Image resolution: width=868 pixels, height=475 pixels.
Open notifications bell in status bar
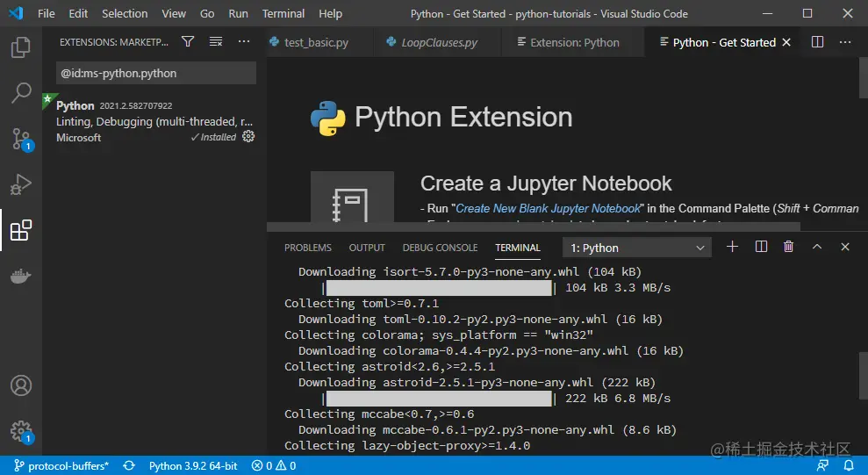click(x=848, y=465)
